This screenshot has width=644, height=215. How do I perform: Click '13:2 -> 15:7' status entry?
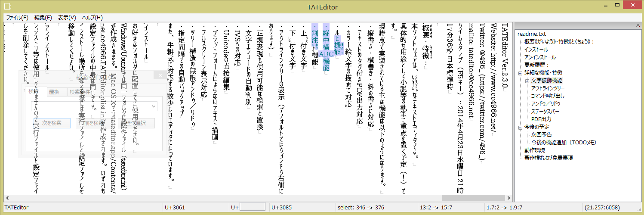436,208
